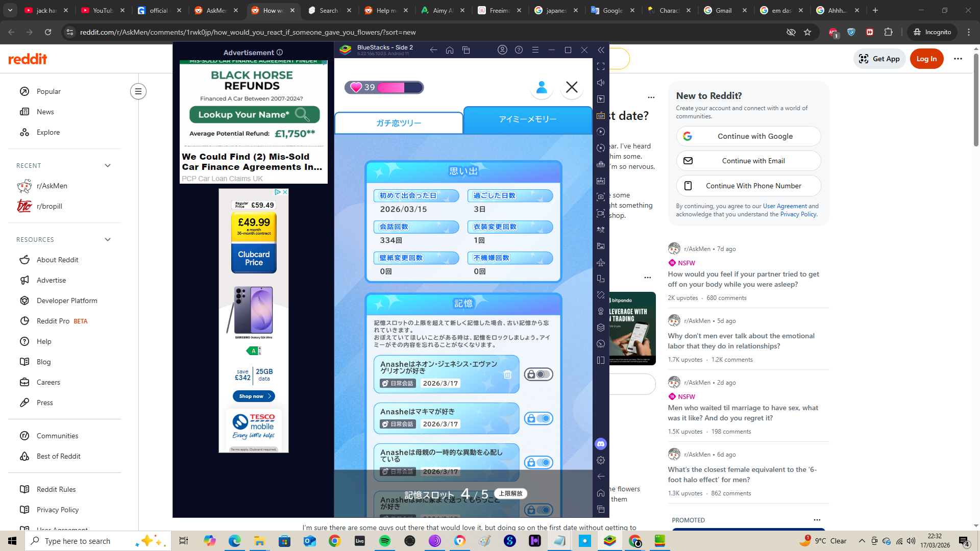The image size is (980, 551).
Task: Open Reddit header more options menu
Action: click(x=958, y=59)
